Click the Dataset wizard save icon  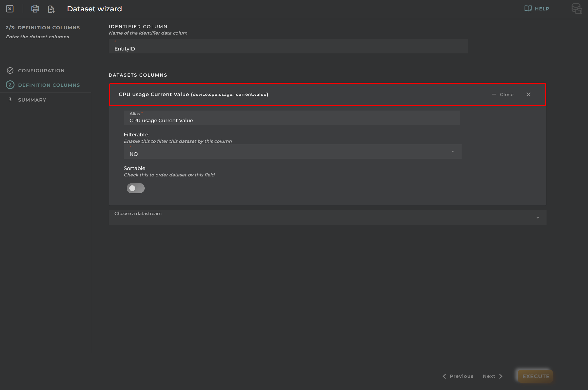click(x=51, y=9)
